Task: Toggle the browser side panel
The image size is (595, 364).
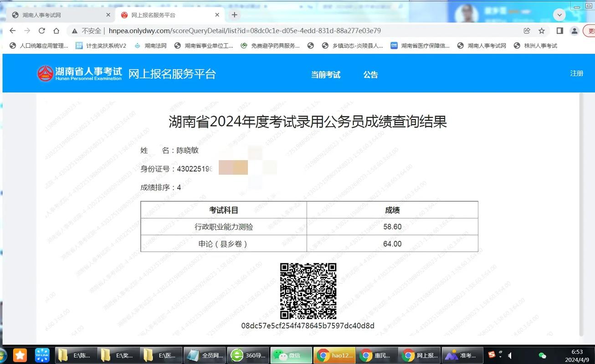Action: pyautogui.click(x=559, y=31)
